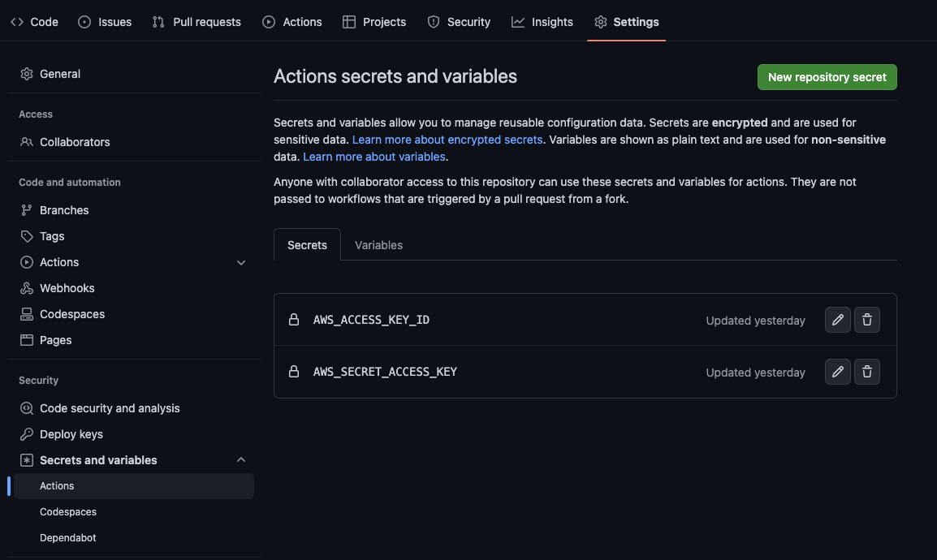This screenshot has width=937, height=560.
Task: Expand the Actions sidebar section chevron
Action: pyautogui.click(x=240, y=262)
